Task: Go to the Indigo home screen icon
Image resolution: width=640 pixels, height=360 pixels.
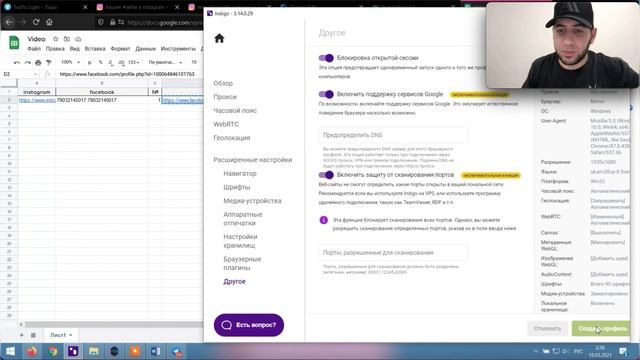Action: point(219,38)
